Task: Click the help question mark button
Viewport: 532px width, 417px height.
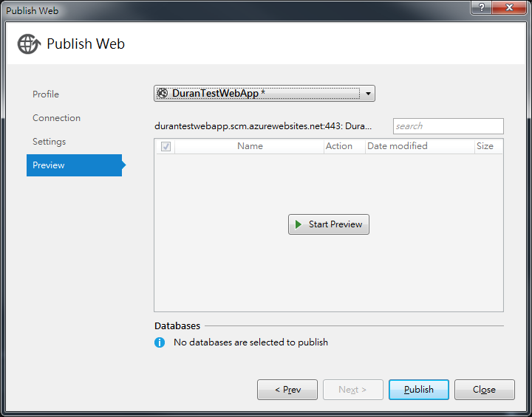Action: tap(481, 7)
